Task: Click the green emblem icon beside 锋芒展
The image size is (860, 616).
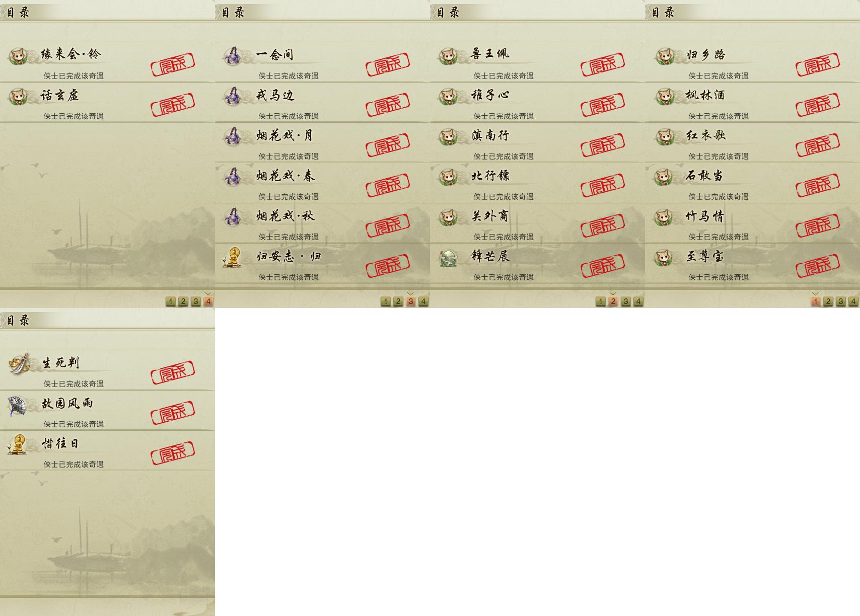Action: pyautogui.click(x=448, y=258)
